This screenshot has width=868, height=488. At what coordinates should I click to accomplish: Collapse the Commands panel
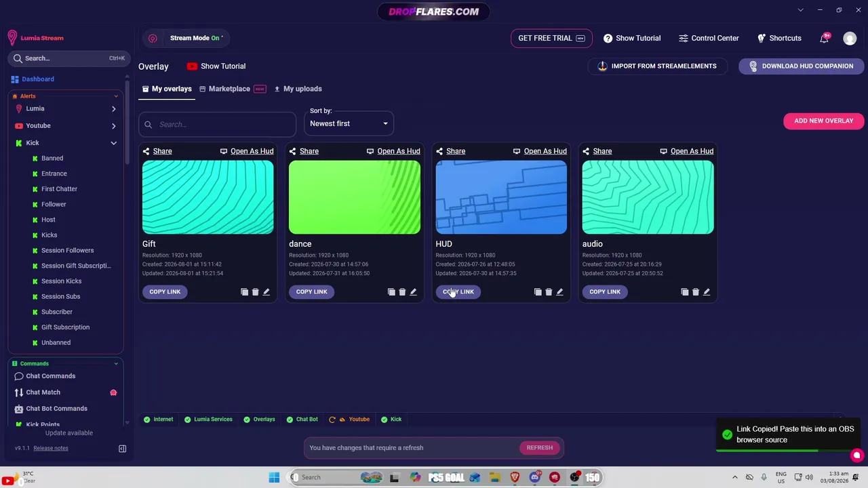click(x=116, y=364)
